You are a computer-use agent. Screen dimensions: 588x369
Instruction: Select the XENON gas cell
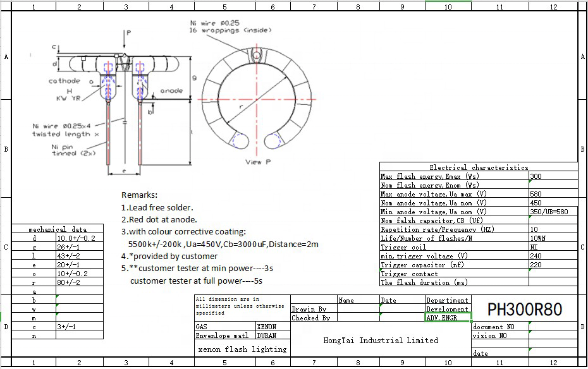coord(273,326)
